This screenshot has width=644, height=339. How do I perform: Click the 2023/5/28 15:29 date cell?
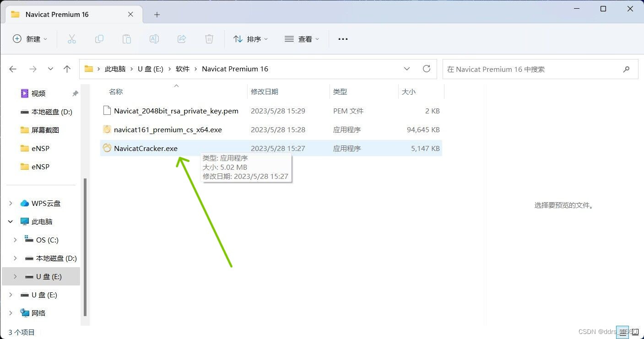tap(278, 111)
